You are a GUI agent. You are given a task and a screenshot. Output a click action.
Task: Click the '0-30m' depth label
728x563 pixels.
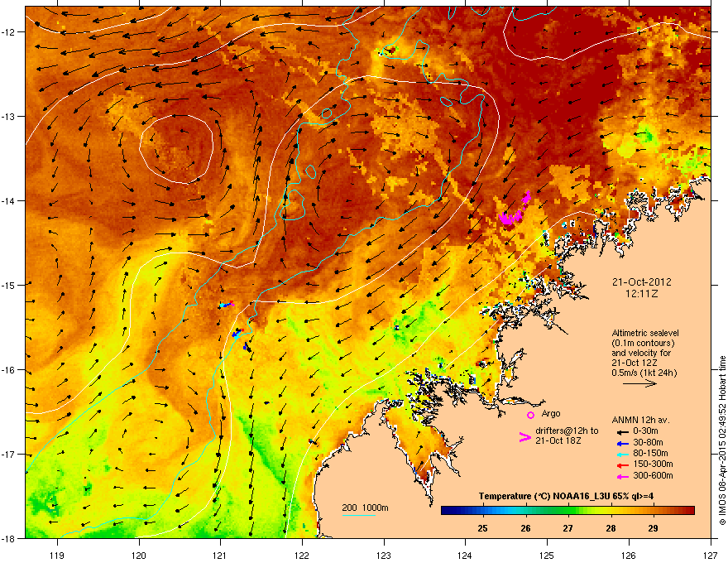coord(645,431)
